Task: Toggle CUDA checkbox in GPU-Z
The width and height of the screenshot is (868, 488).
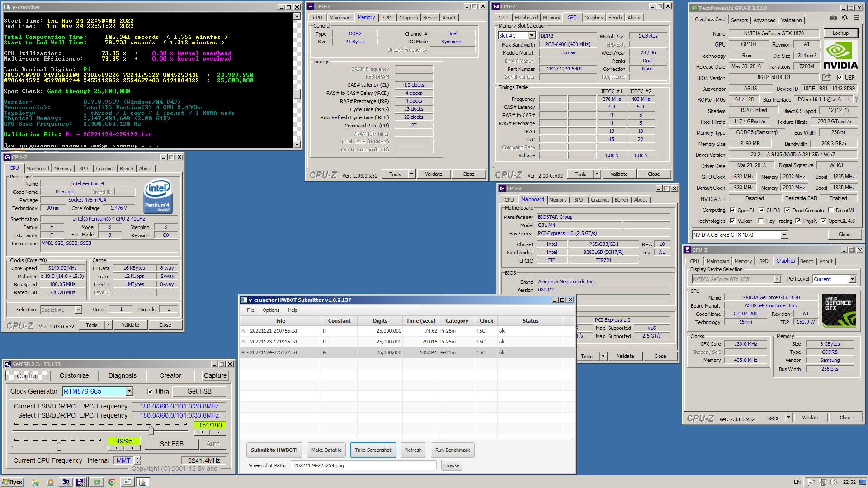Action: coord(761,210)
